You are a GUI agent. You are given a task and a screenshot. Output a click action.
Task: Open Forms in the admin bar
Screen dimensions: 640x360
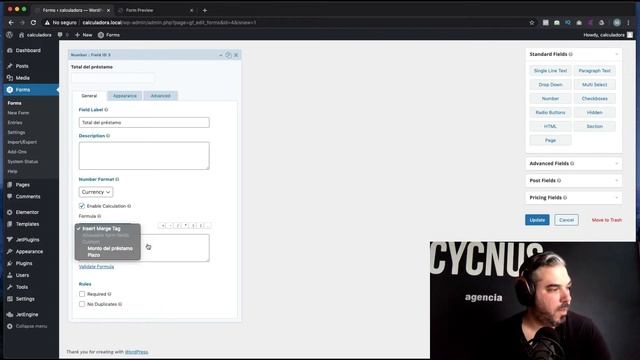click(x=109, y=35)
